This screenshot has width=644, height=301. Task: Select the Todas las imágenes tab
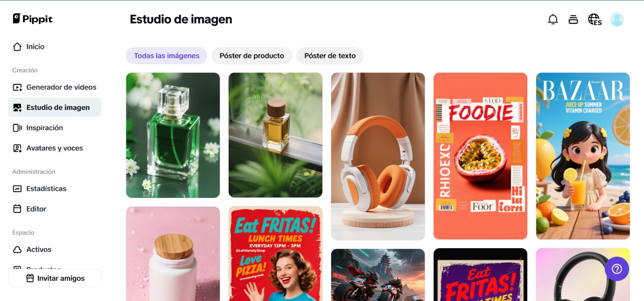(x=167, y=56)
